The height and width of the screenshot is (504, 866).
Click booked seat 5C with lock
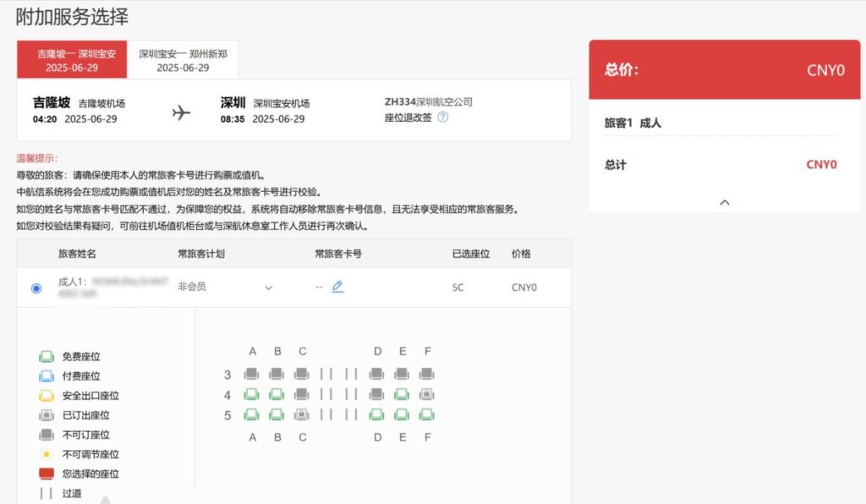pos(302,414)
